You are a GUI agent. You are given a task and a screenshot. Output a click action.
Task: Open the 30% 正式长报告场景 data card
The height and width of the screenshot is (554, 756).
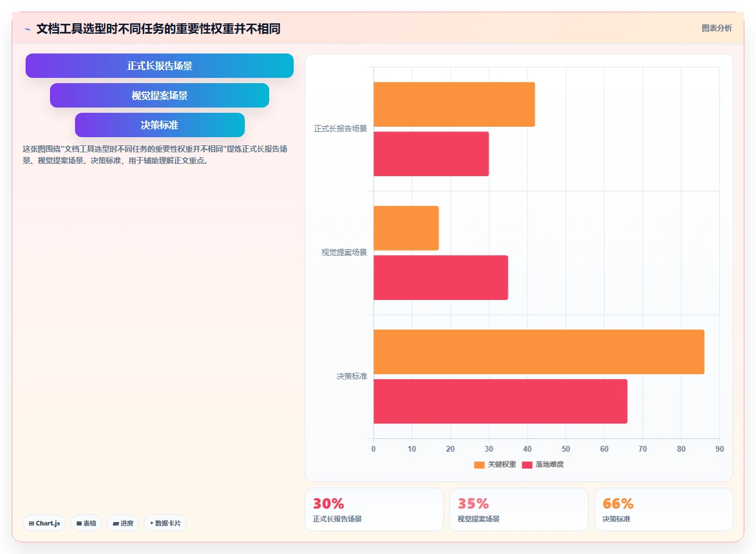click(374, 509)
